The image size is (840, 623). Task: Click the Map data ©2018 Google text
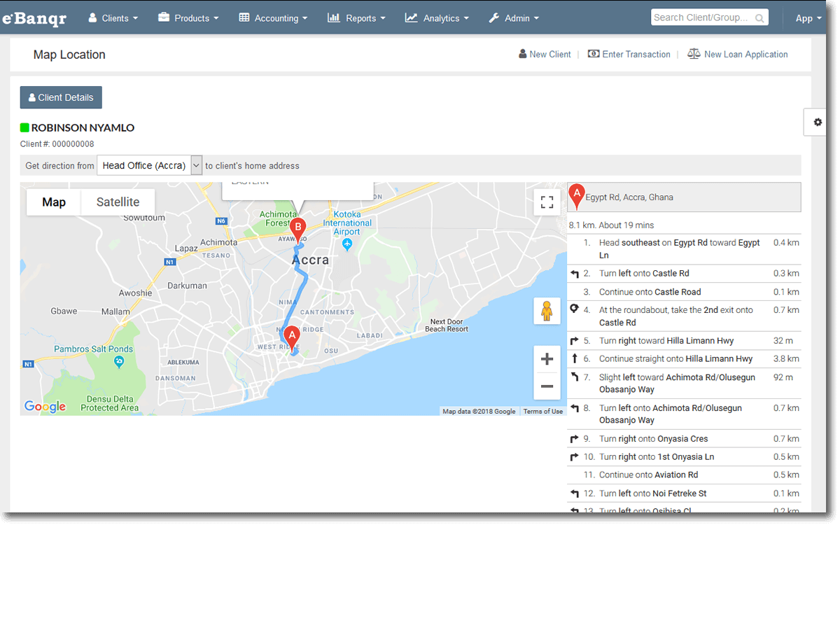click(479, 412)
